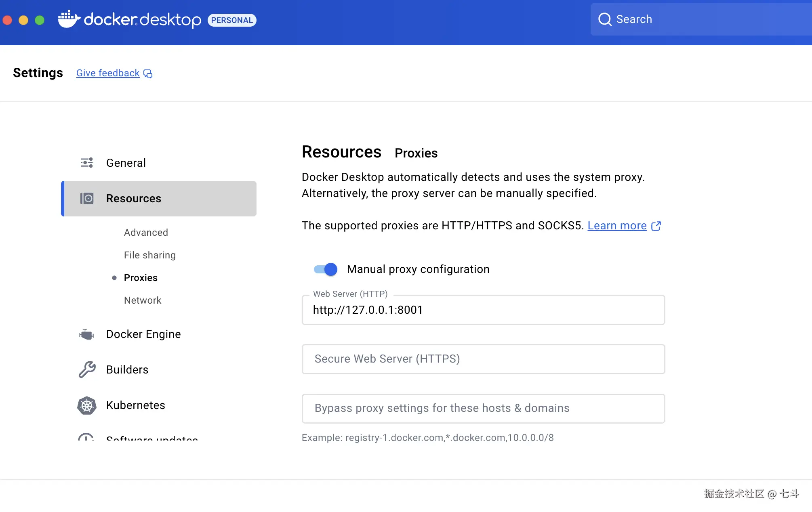Click the Web Server (HTTP) input field

pos(483,310)
